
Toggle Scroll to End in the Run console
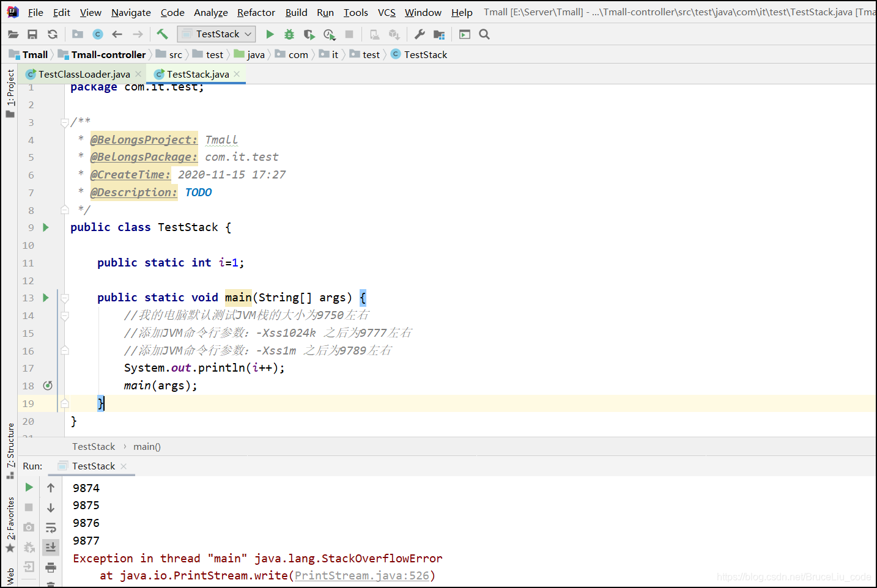coord(51,547)
